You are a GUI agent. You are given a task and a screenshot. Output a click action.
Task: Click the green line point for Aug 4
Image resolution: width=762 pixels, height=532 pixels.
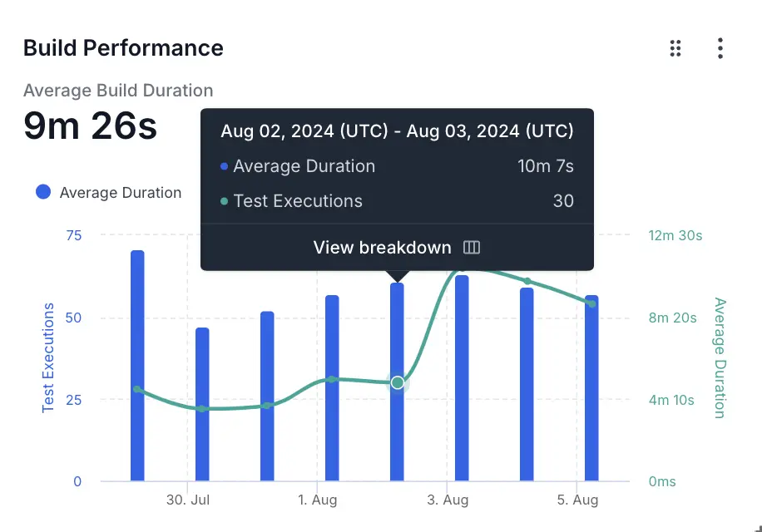point(527,281)
